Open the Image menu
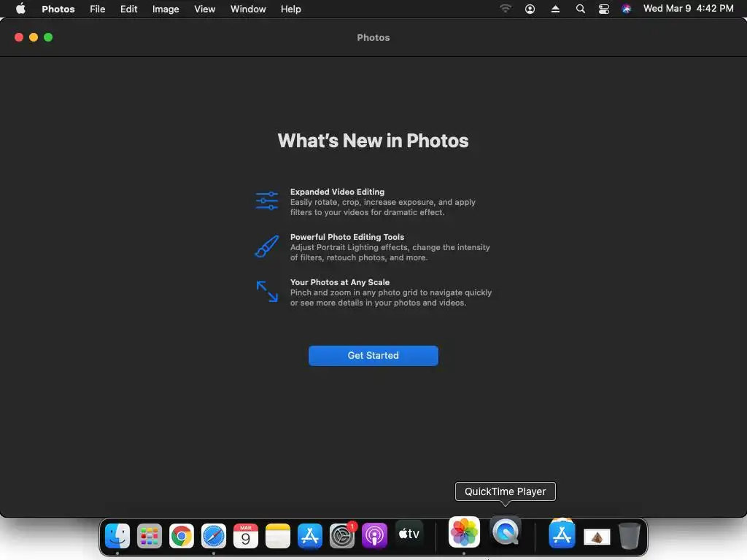 [x=166, y=9]
